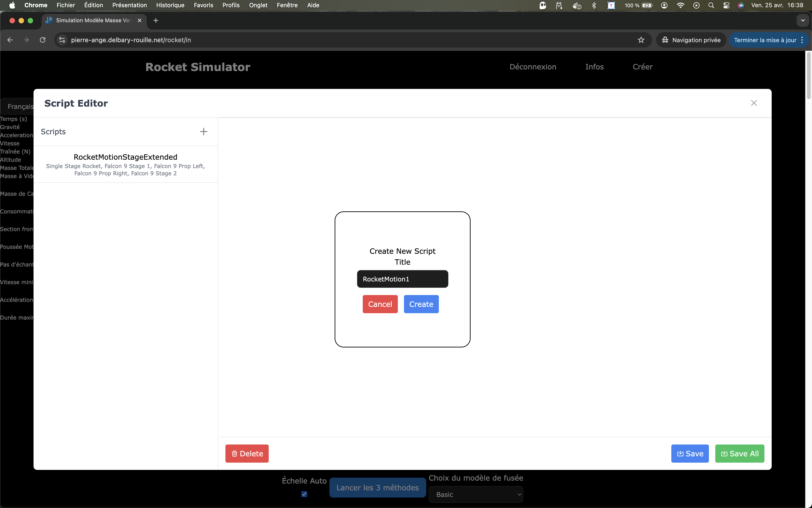Open Control Center icon
The width and height of the screenshot is (812, 508).
(726, 5)
